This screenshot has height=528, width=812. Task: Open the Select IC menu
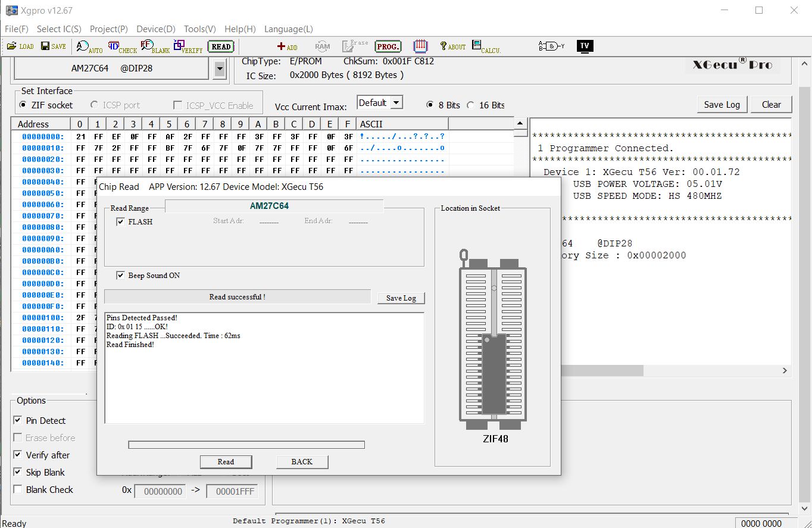[x=59, y=29]
